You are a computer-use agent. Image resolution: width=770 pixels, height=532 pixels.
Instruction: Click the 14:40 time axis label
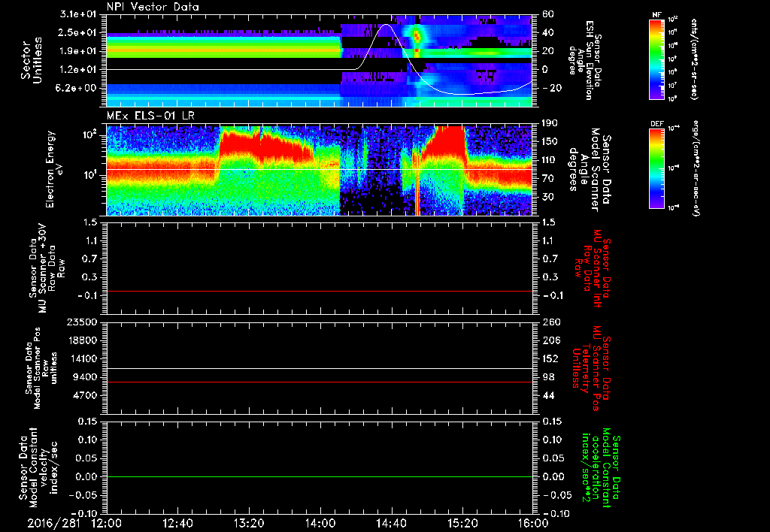pos(391,523)
